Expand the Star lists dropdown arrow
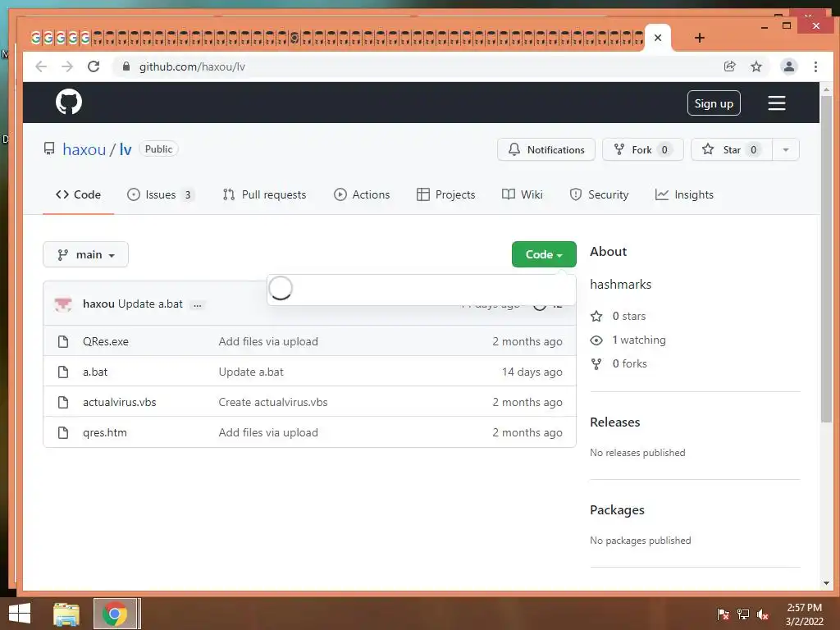Screen dimensions: 840x630 pos(786,149)
